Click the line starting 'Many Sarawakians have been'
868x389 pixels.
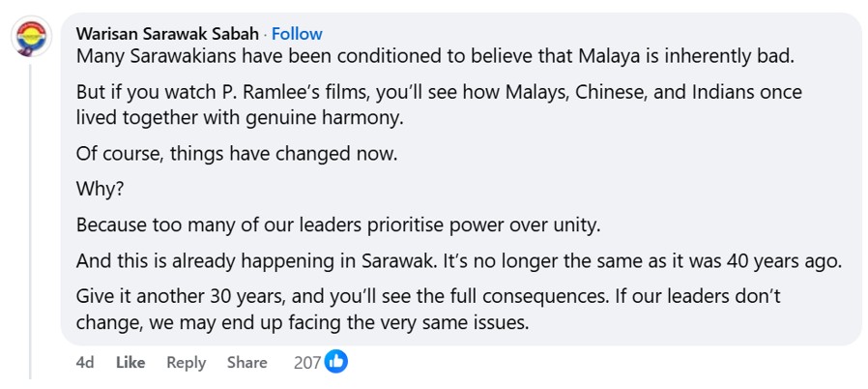pyautogui.click(x=435, y=56)
